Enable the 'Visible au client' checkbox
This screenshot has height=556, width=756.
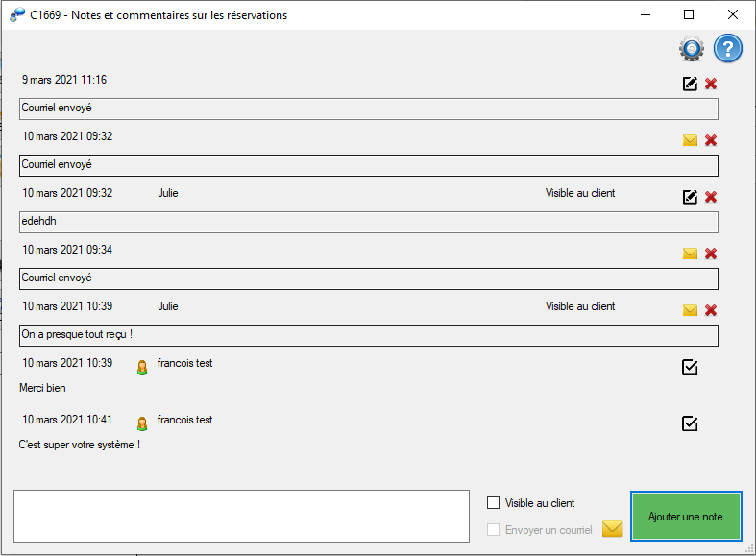point(493,503)
